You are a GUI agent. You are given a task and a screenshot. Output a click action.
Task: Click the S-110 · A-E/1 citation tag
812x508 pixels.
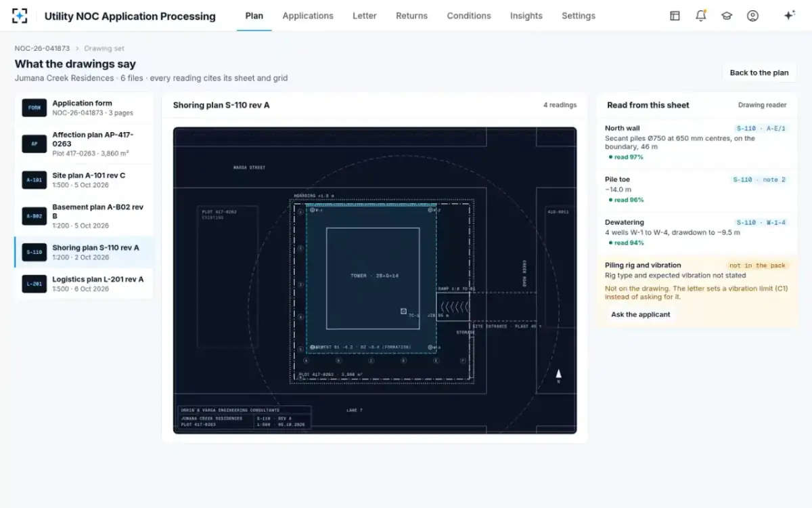point(761,128)
